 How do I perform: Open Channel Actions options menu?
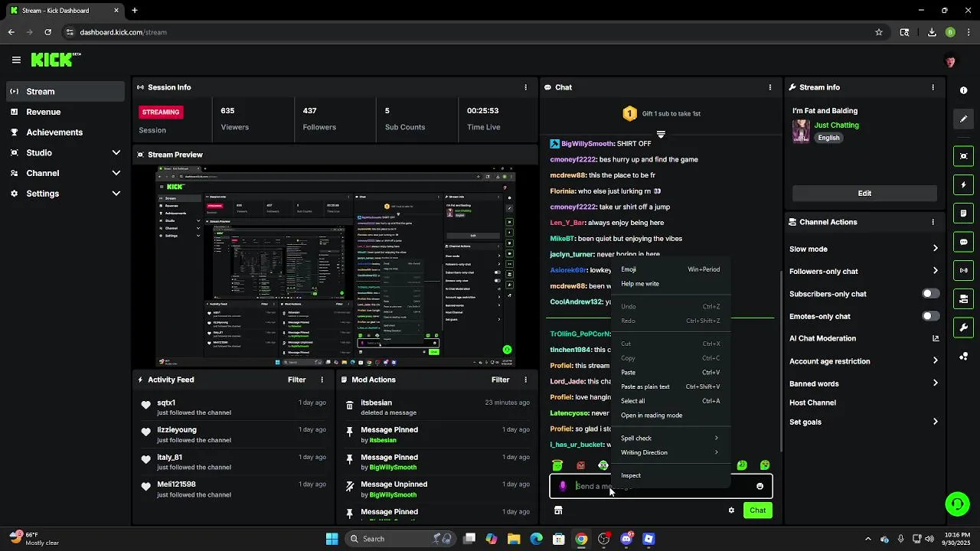coord(933,222)
